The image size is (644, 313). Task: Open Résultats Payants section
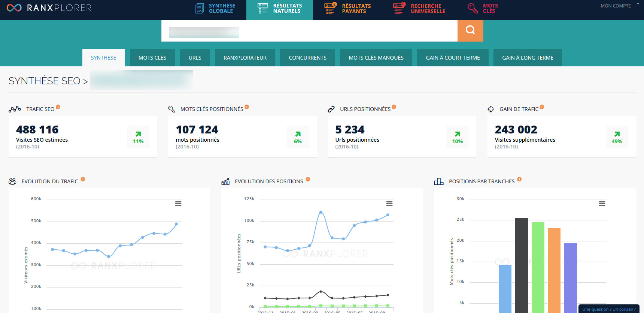coord(347,8)
